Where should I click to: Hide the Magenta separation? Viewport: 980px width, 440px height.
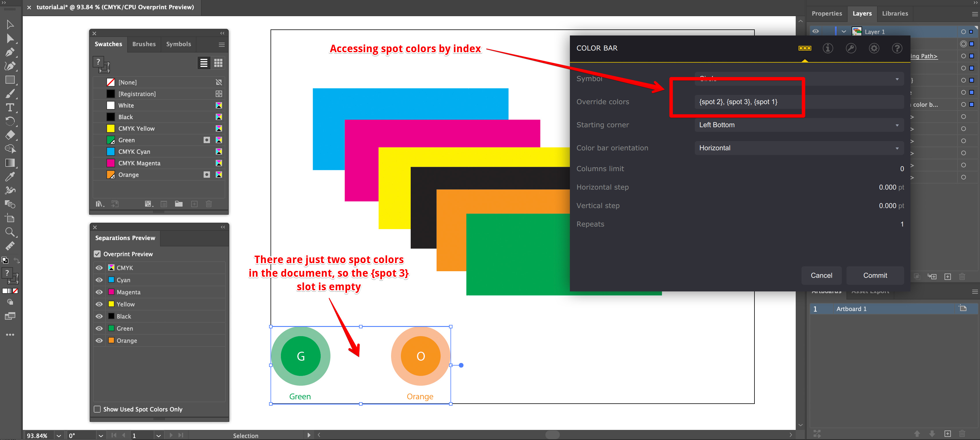99,292
